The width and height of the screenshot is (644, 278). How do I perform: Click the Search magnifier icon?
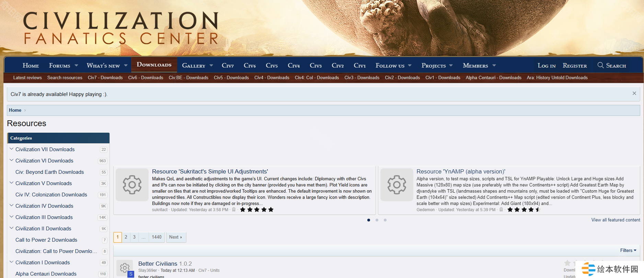[600, 65]
